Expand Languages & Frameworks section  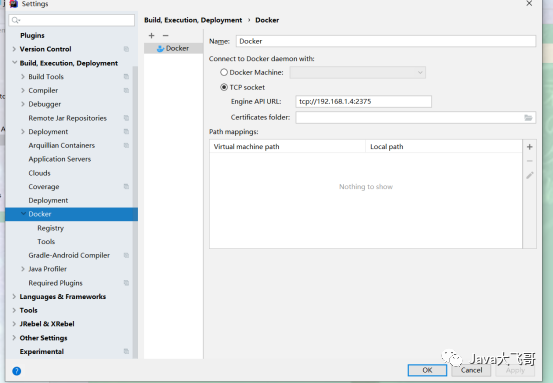(14, 296)
